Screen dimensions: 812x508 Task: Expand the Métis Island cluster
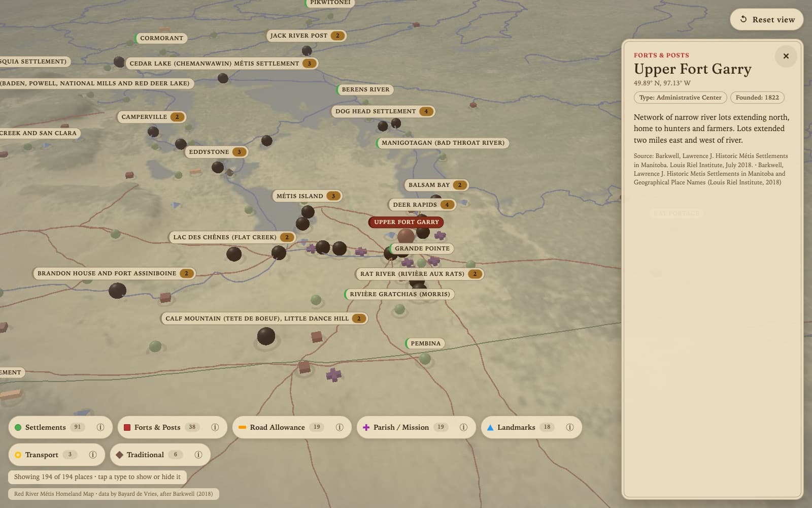[307, 196]
